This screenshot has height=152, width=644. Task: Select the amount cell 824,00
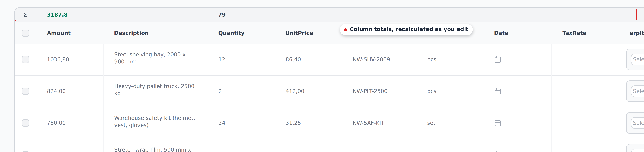56,91
